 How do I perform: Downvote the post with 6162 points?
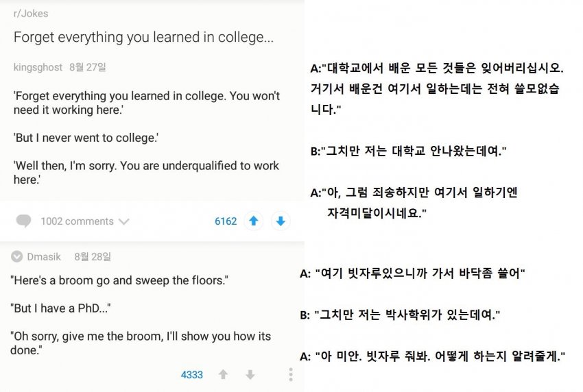pos(281,221)
